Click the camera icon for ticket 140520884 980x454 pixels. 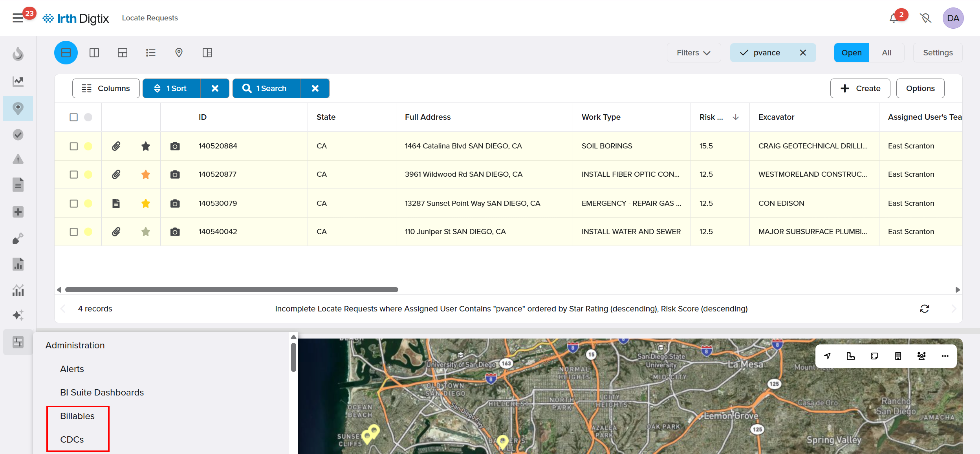pyautogui.click(x=175, y=146)
